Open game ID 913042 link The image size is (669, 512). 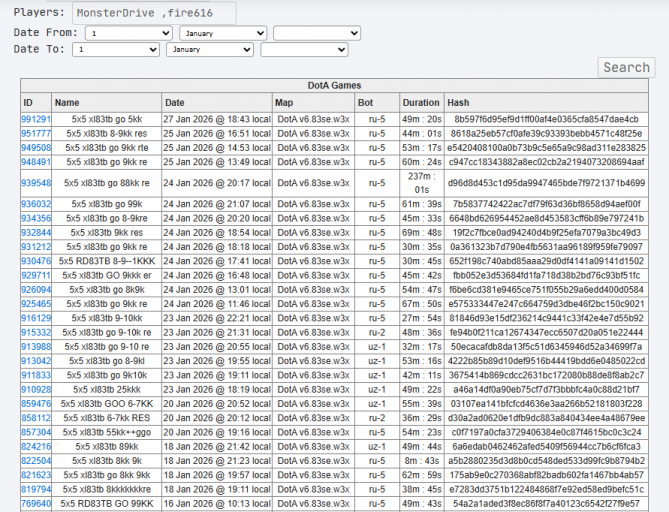[36, 361]
